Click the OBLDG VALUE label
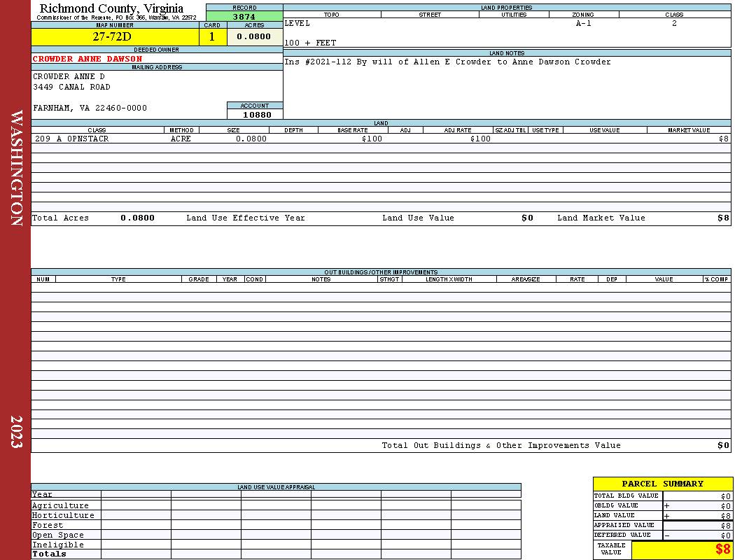Screen dimensions: 735x560 [x=616, y=505]
